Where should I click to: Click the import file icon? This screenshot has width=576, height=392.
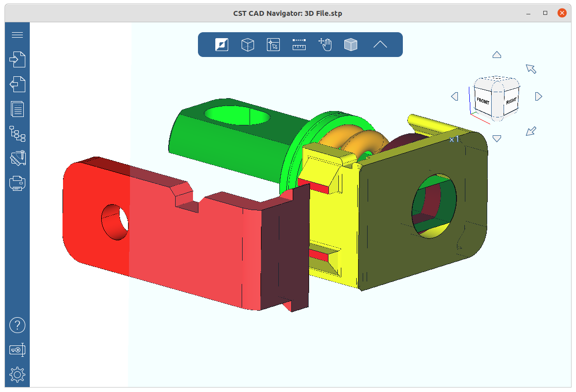coord(17,59)
